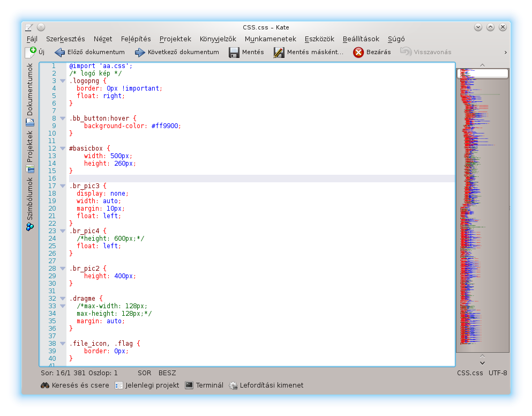The image size is (532, 416).
Task: Collapse the .logopng code block on line 3
Action: tap(63, 81)
